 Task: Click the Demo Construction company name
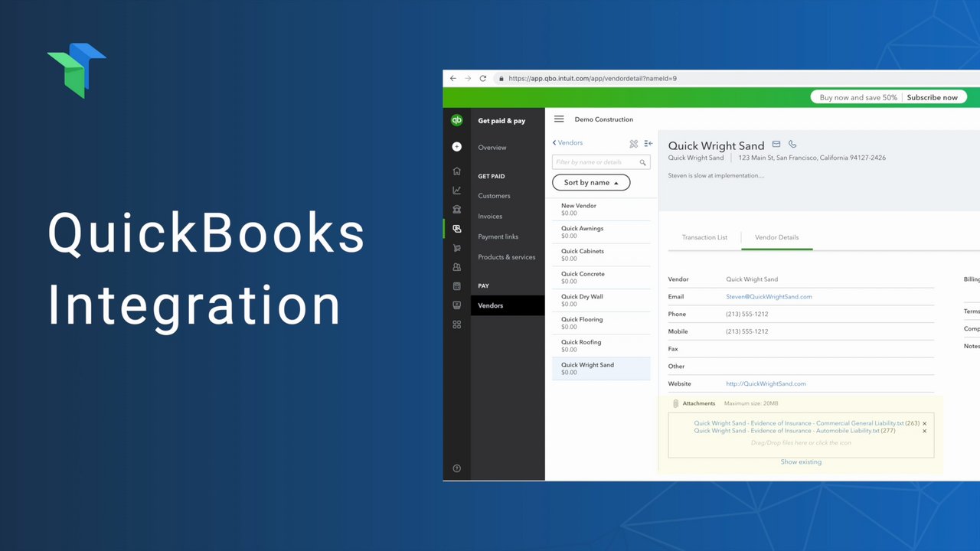pos(604,119)
